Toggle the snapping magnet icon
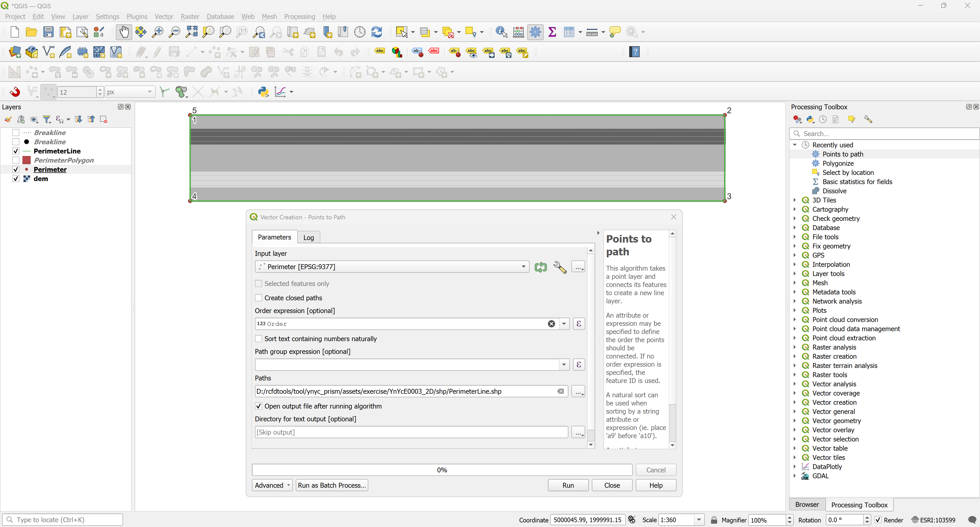This screenshot has width=980, height=527. pos(15,92)
